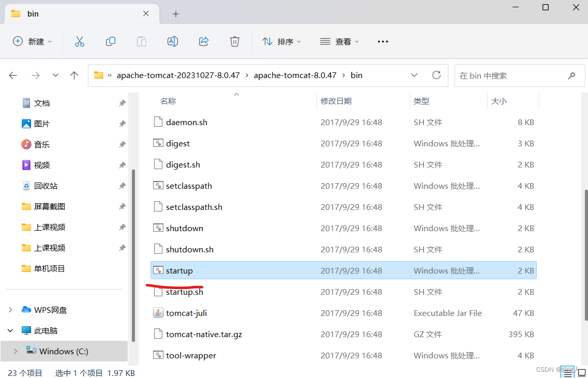Select the daemon.sh file
588x378 pixels.
[343, 122]
